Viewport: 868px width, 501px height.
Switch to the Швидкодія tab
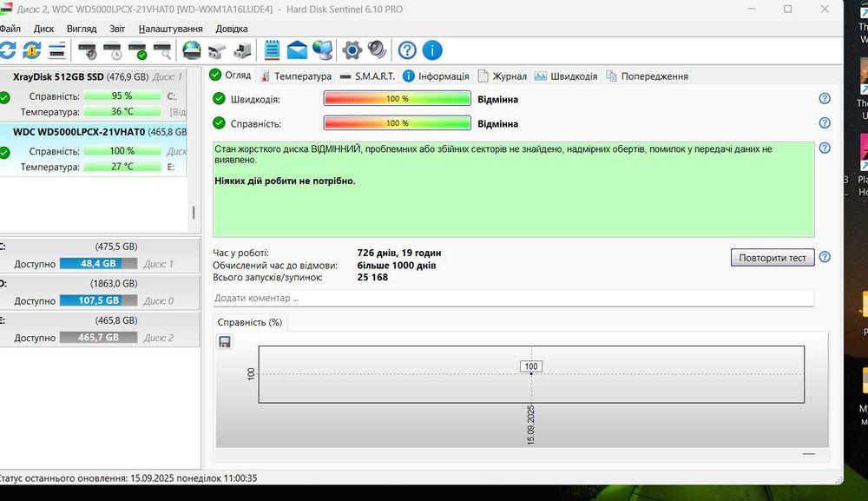[566, 76]
